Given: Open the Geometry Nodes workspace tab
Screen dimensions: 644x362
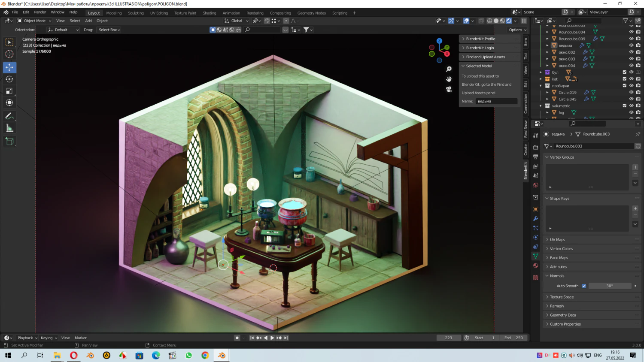Looking at the screenshot, I should [312, 13].
